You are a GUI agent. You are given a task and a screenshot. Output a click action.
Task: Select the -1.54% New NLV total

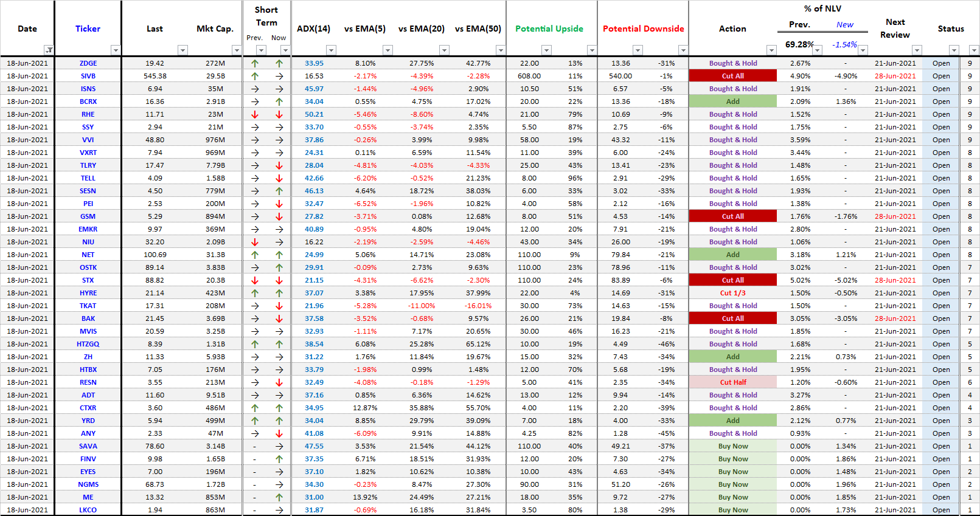(845, 44)
